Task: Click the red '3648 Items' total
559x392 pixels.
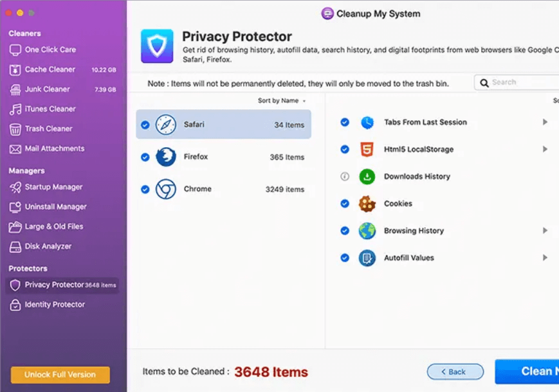Action: tap(271, 372)
